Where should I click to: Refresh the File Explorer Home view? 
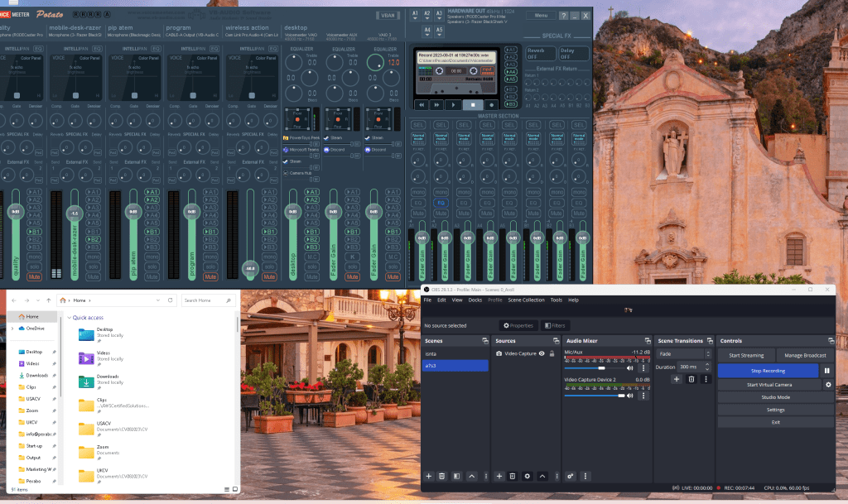170,300
